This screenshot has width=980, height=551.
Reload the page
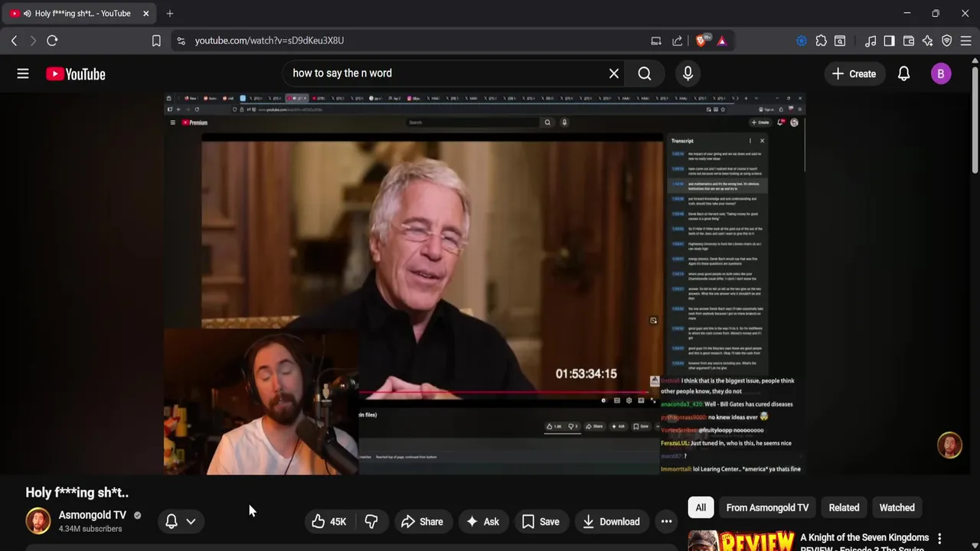coord(52,41)
